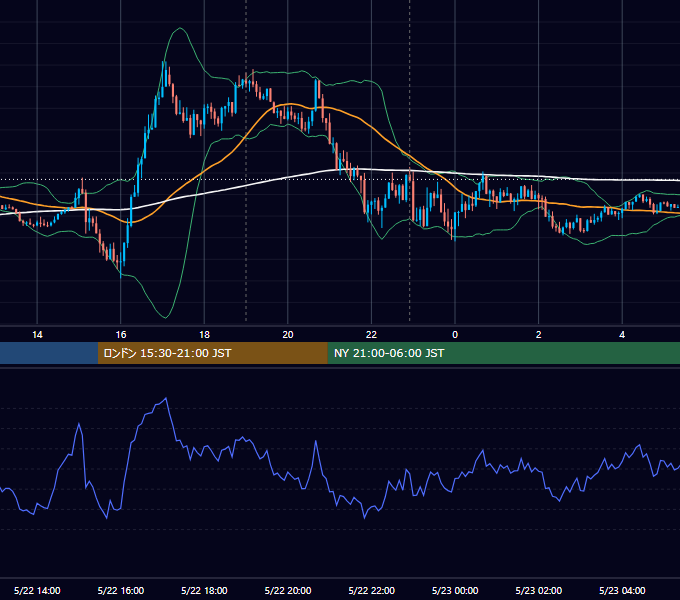680x600 pixels.
Task: Click the 5/22 20:00 date label
Action: [288, 590]
